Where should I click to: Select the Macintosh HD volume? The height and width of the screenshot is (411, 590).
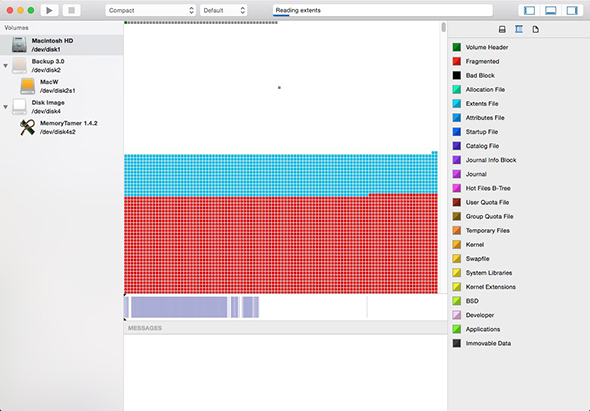tap(62, 45)
